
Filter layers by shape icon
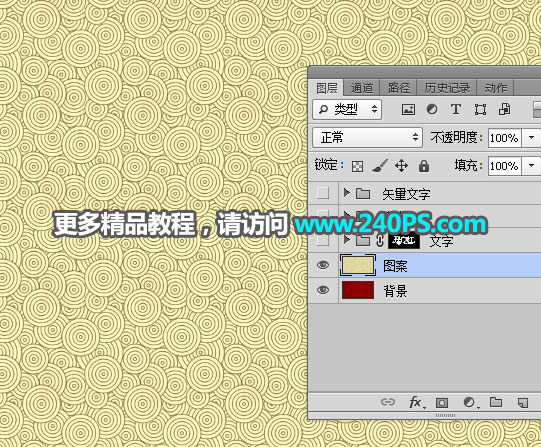coord(480,110)
